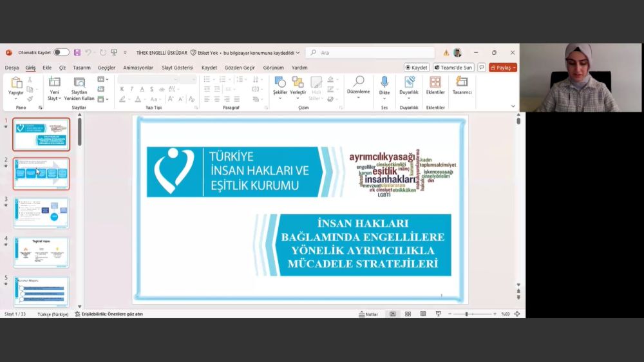The image size is (644, 362).
Task: Click Slaytları Yeniden Kullan button
Action: (79, 89)
